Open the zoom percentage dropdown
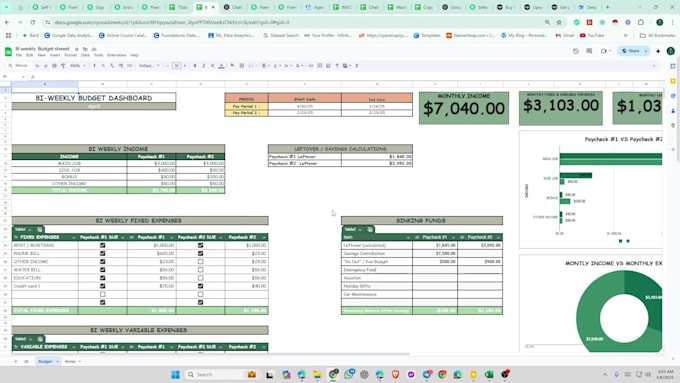The width and height of the screenshot is (680, 383). 78,66
